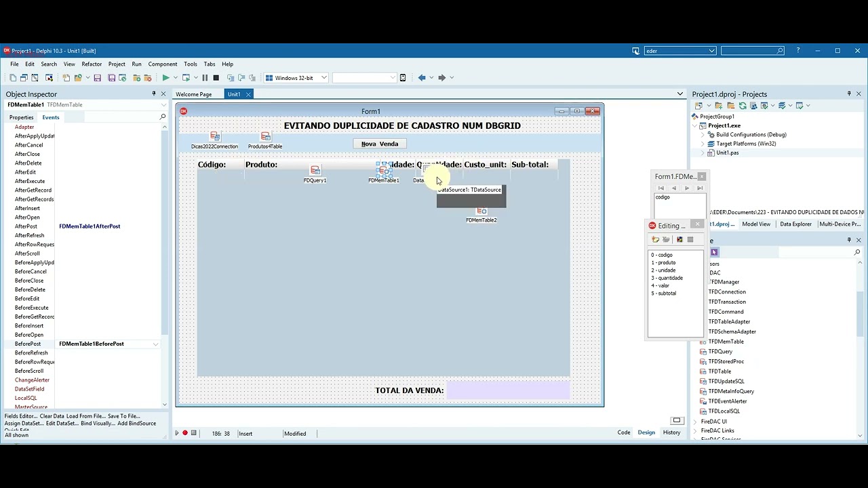
Task: Click the Refresh icon in Projects panel
Action: click(x=743, y=106)
